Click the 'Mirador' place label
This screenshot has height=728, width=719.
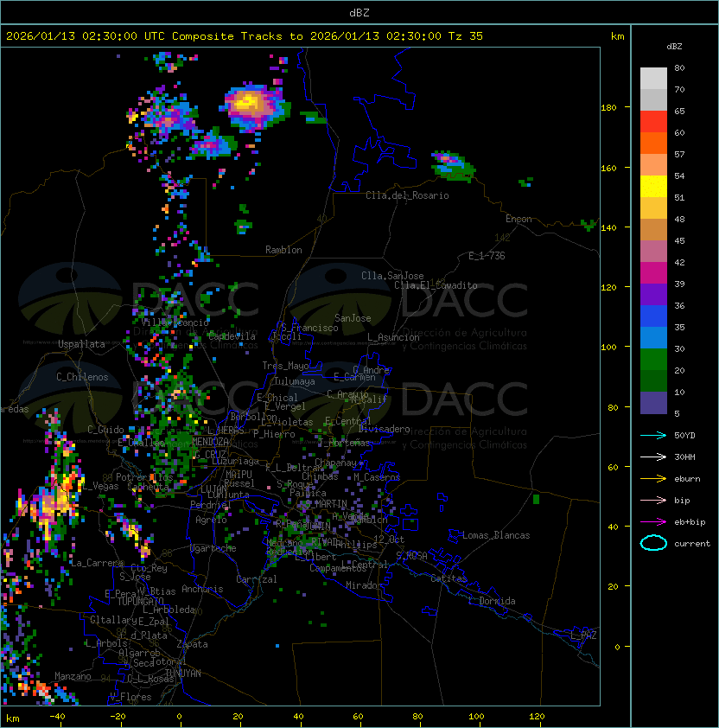(x=365, y=585)
